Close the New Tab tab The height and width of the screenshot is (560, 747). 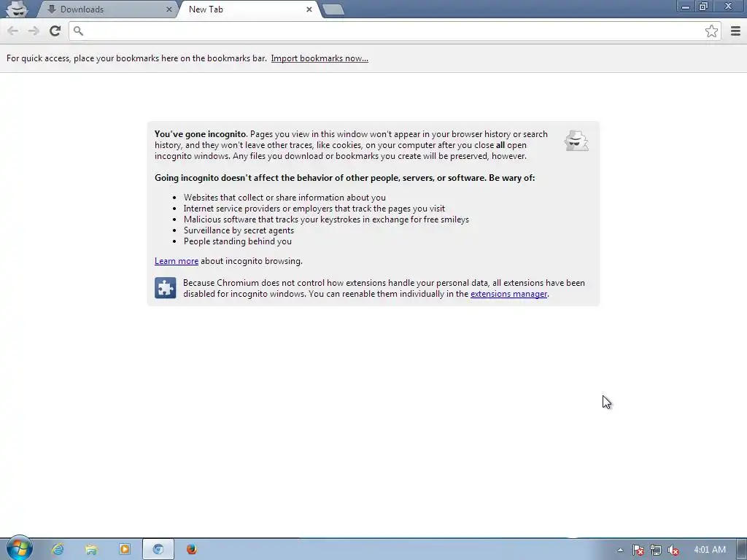coord(309,9)
